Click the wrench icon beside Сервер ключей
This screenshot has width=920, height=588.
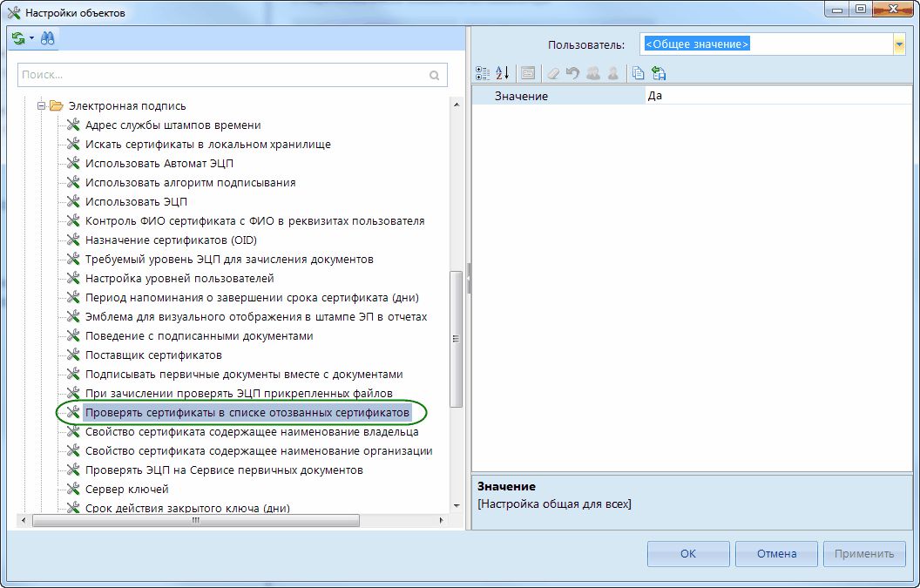[x=73, y=490]
